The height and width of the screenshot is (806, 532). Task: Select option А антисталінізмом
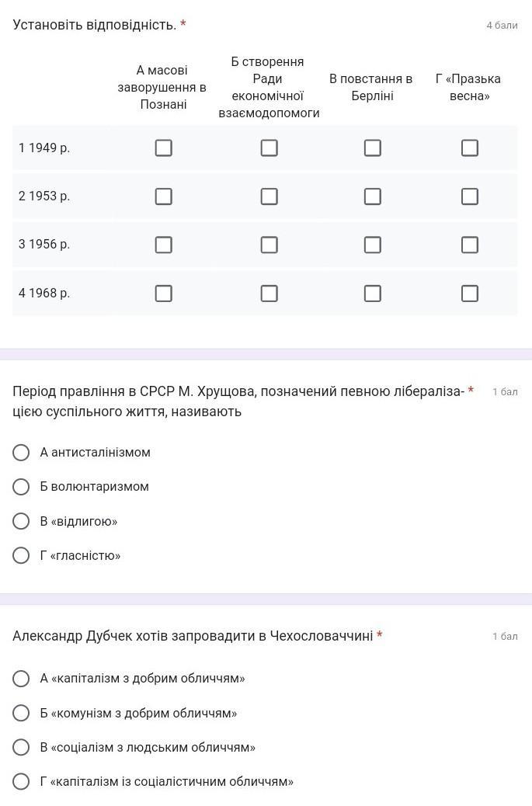click(x=22, y=453)
